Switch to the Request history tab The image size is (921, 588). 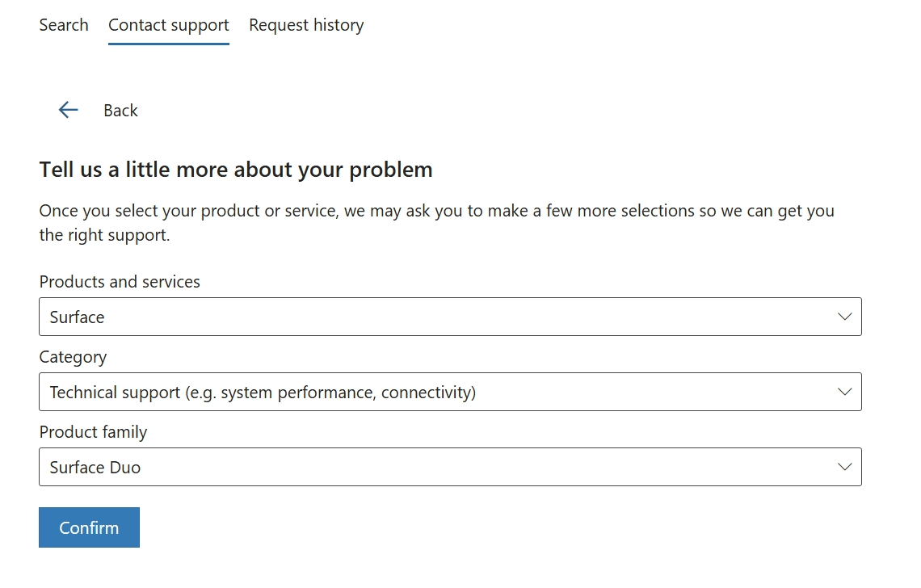[306, 25]
